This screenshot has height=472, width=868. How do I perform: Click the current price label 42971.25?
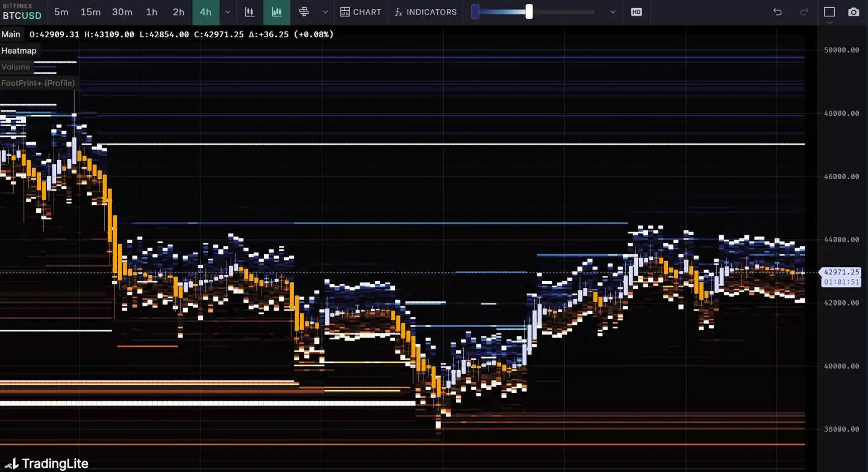pyautogui.click(x=841, y=272)
